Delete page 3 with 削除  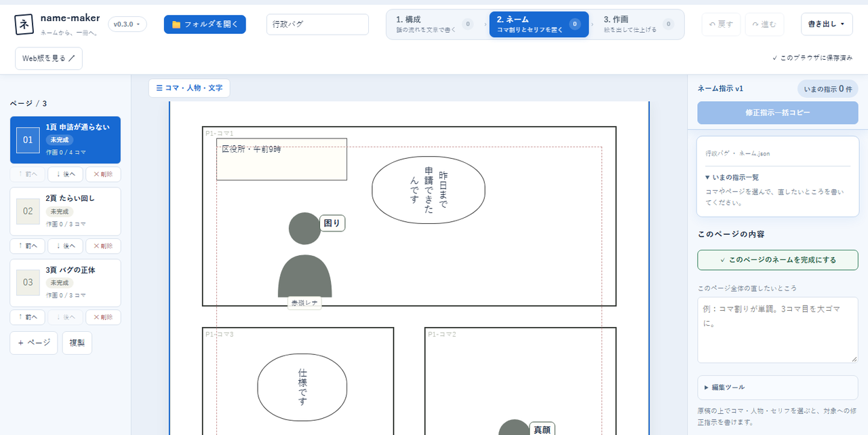tap(103, 317)
